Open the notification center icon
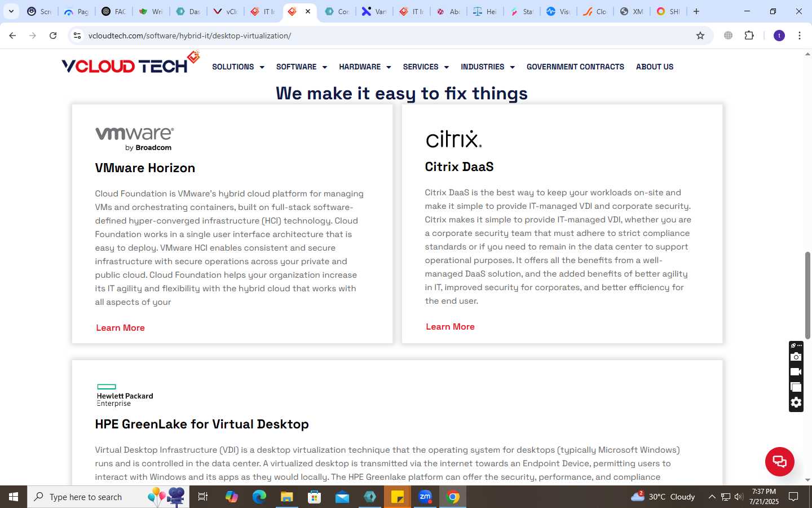This screenshot has height=508, width=812. tap(793, 497)
